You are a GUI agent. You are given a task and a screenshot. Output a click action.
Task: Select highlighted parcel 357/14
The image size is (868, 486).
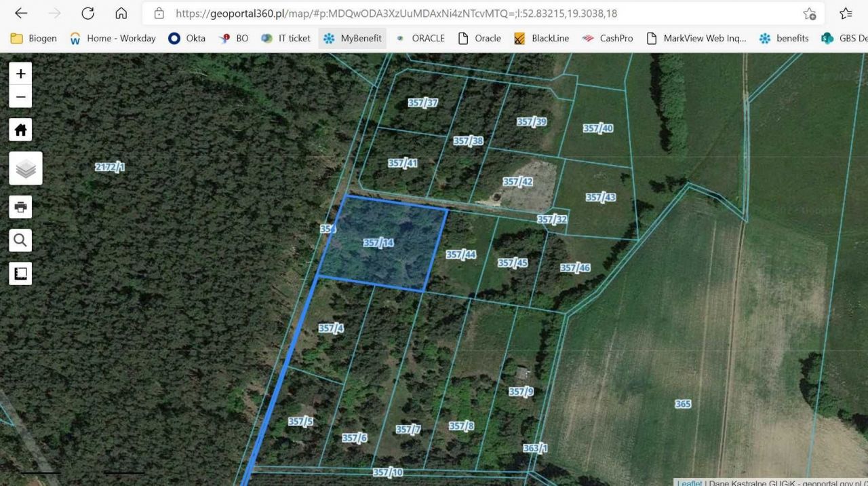[x=378, y=242]
